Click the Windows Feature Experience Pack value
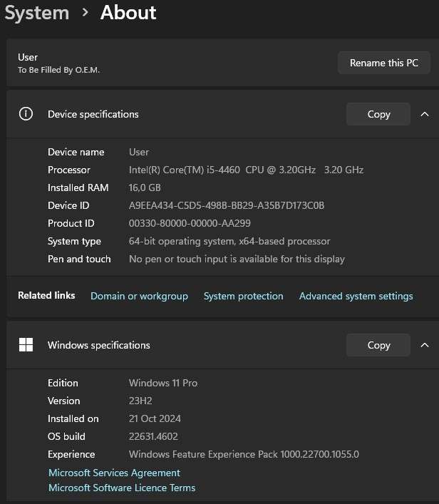Image resolution: width=439 pixels, height=504 pixels. point(244,454)
